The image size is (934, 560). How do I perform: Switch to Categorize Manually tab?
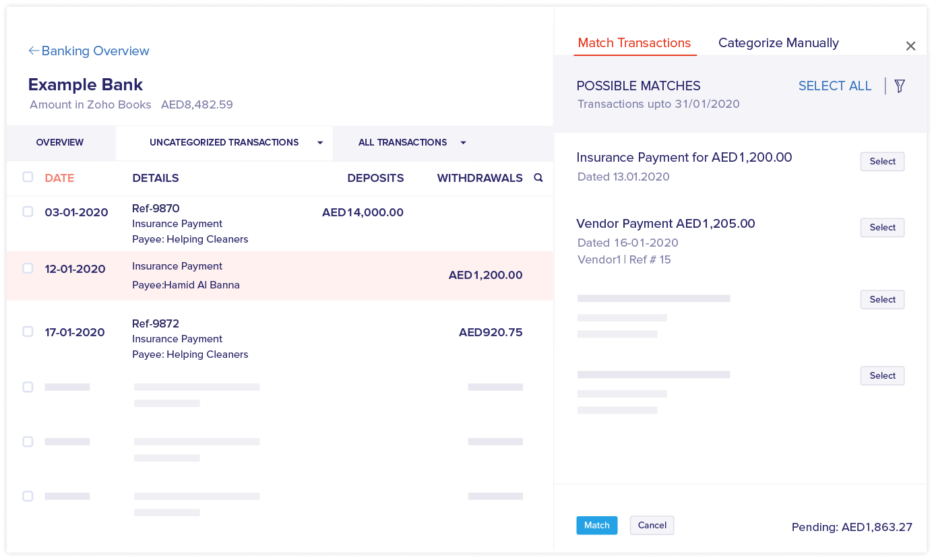[778, 43]
